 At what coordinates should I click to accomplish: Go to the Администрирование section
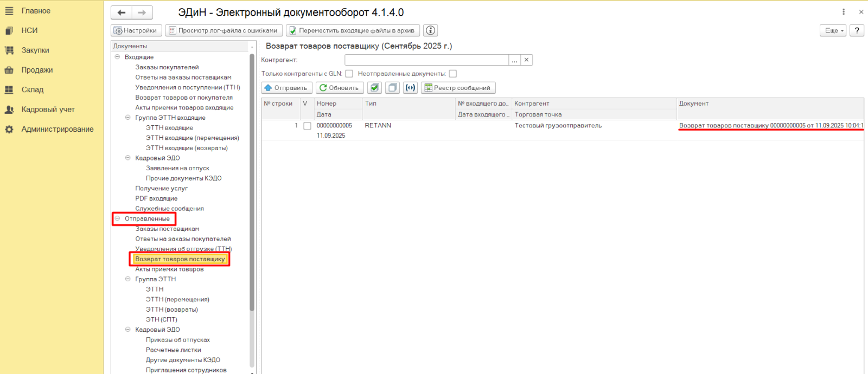pos(57,130)
